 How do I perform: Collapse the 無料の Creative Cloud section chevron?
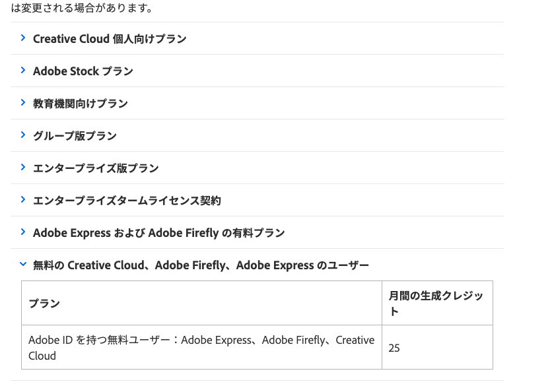coord(23,264)
